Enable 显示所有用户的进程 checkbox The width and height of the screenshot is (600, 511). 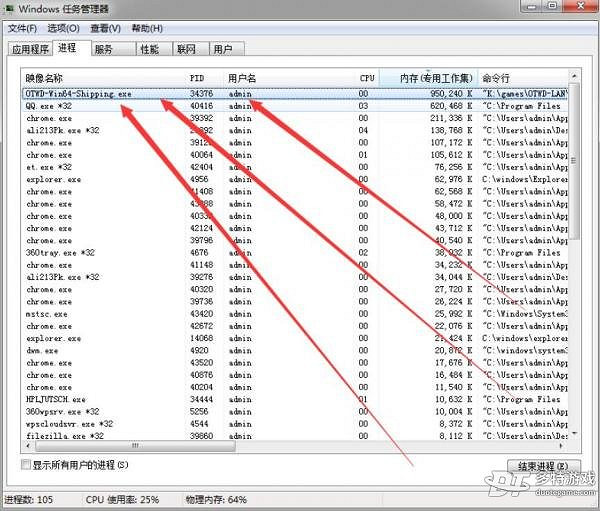26,465
